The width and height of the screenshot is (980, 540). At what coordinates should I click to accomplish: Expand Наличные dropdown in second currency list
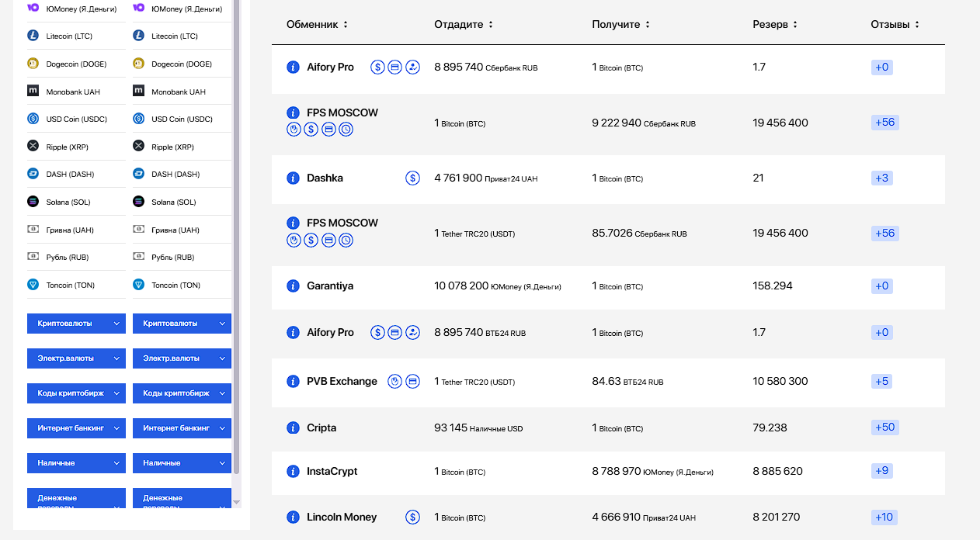[x=182, y=463]
